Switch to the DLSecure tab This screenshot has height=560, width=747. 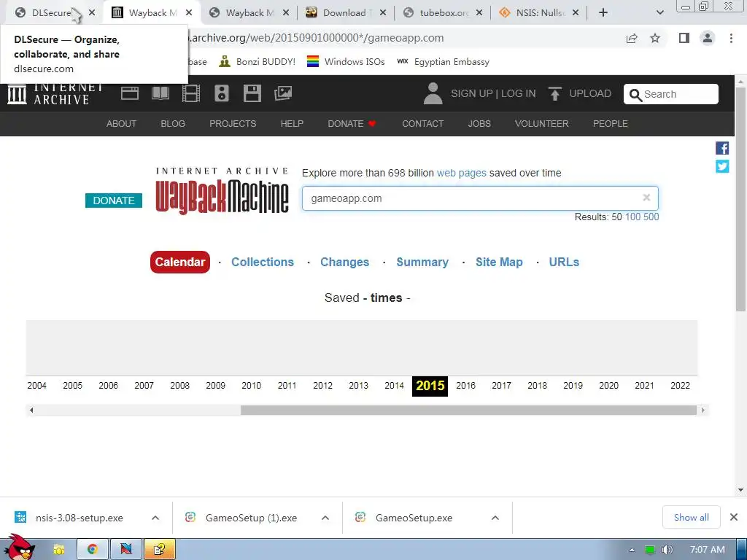click(51, 13)
